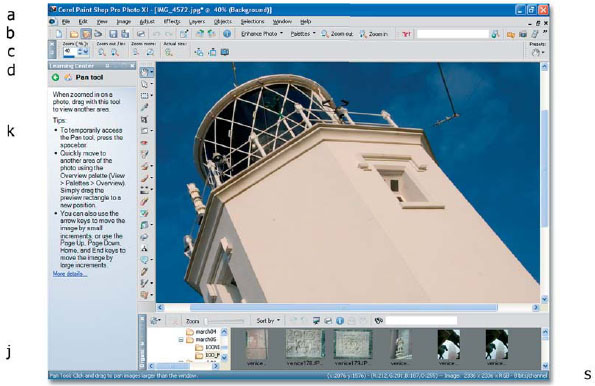Viewport: 595px width, 386px height.
Task: Open the Adjust menu
Action: click(147, 22)
